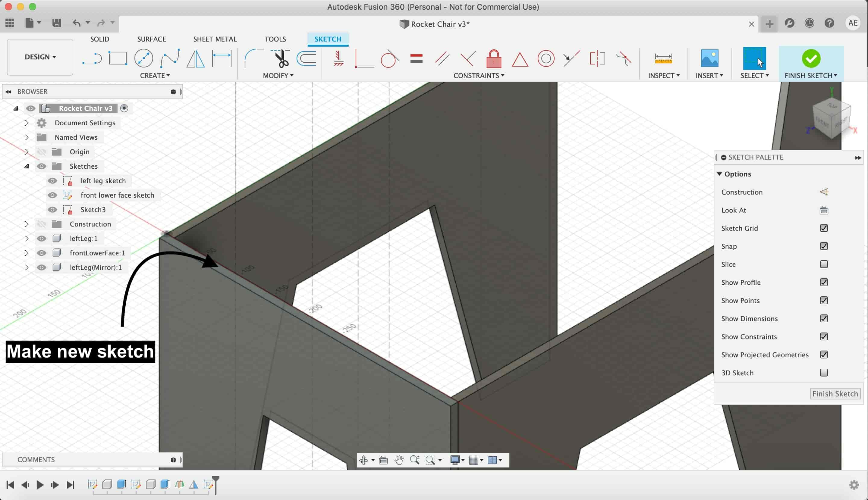This screenshot has height=500, width=868.
Task: Switch to the SOLID tab
Action: coord(100,39)
